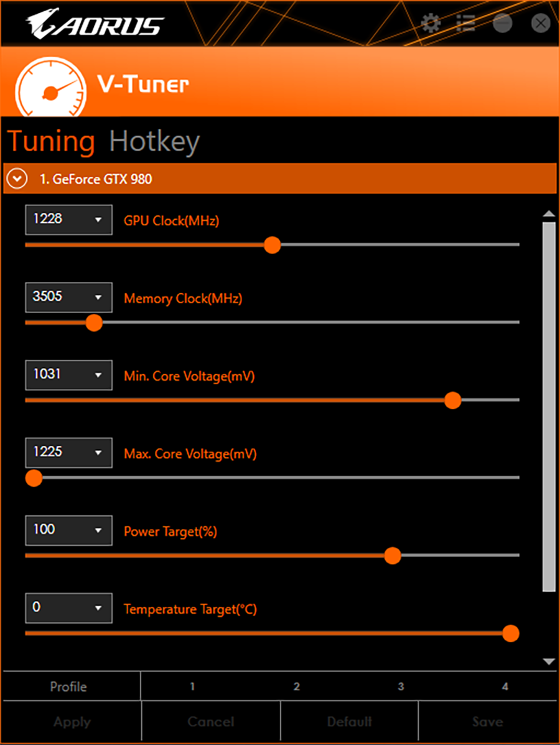
Task: Click the list menu icon in title bar
Action: coord(465,23)
